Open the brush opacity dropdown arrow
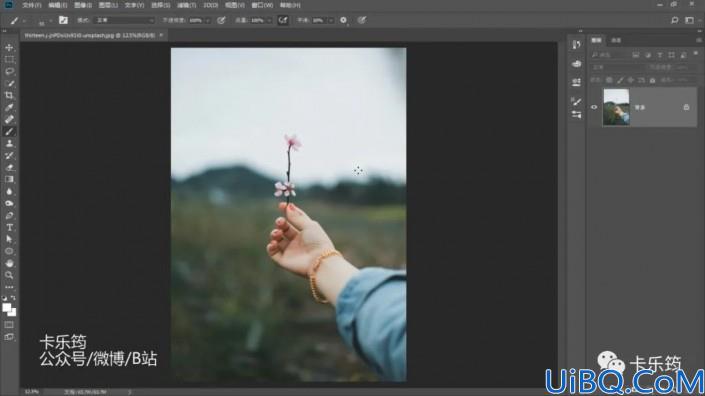Image resolution: width=705 pixels, height=396 pixels. pos(208,21)
